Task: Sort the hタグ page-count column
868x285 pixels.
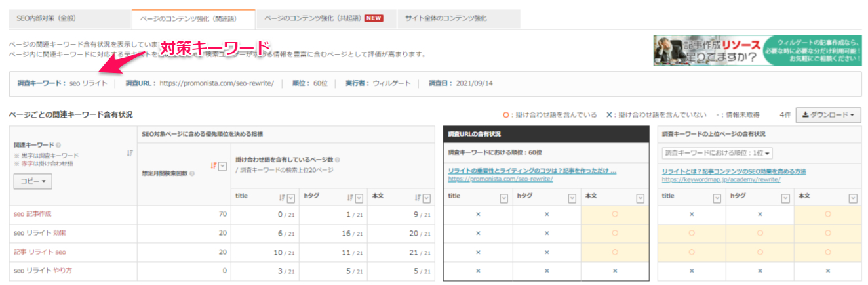Action: click(351, 198)
